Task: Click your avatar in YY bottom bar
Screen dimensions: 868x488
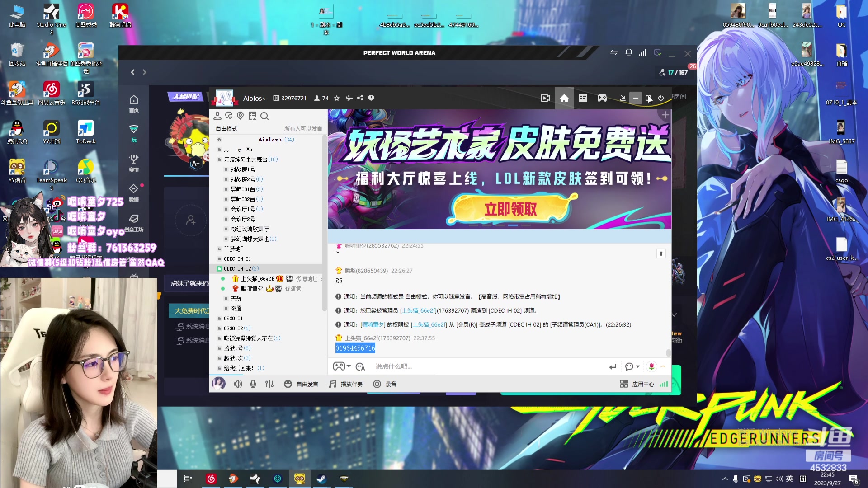Action: (x=219, y=384)
